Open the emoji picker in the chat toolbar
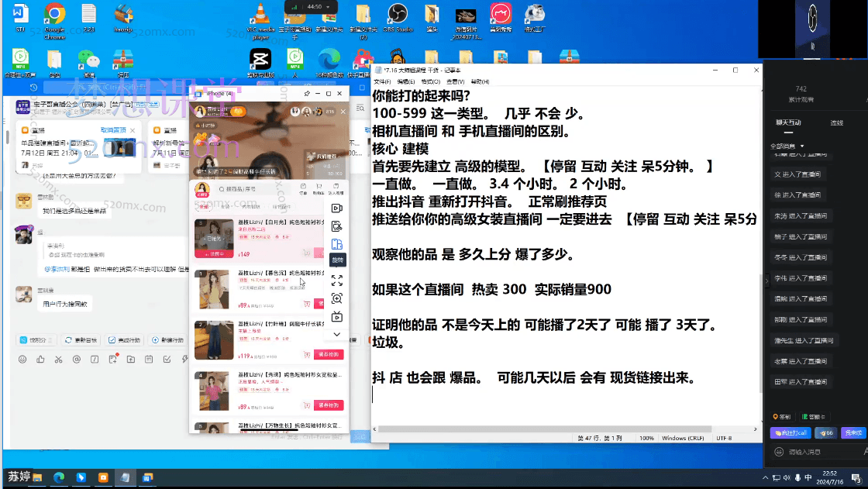The height and width of the screenshot is (489, 868). (23, 359)
